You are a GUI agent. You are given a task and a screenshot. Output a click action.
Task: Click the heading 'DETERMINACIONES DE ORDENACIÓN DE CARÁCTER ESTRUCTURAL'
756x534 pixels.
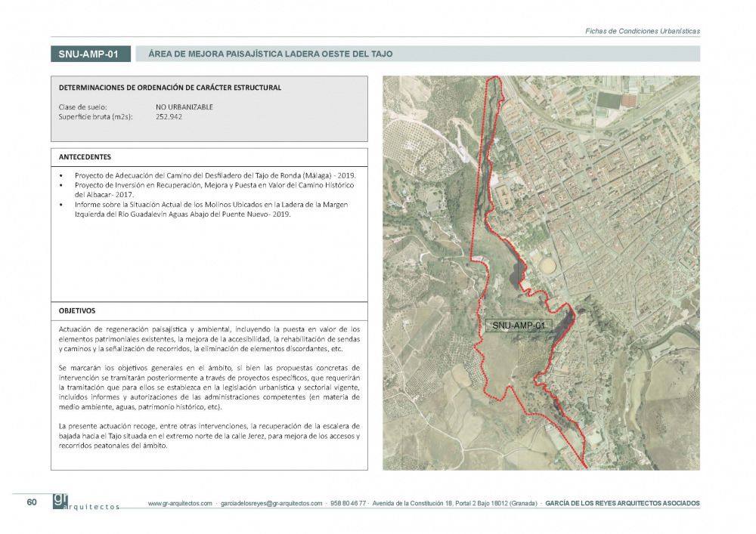click(169, 88)
